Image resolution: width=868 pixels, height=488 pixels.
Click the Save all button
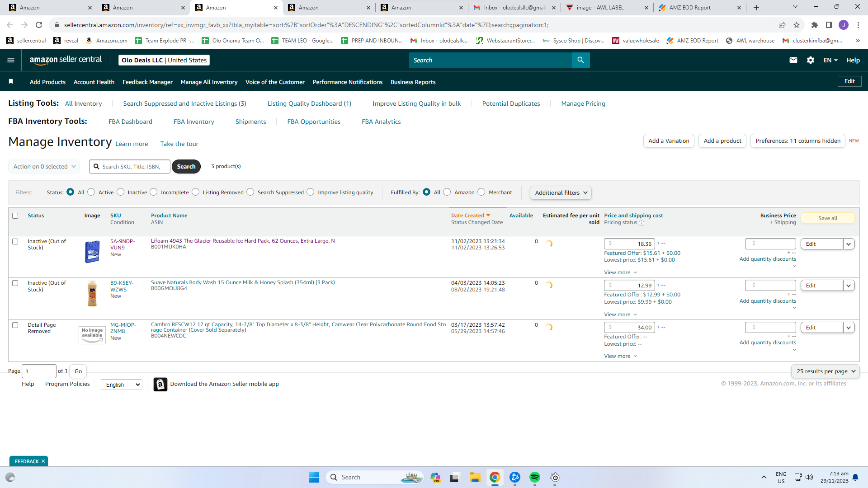(x=828, y=218)
